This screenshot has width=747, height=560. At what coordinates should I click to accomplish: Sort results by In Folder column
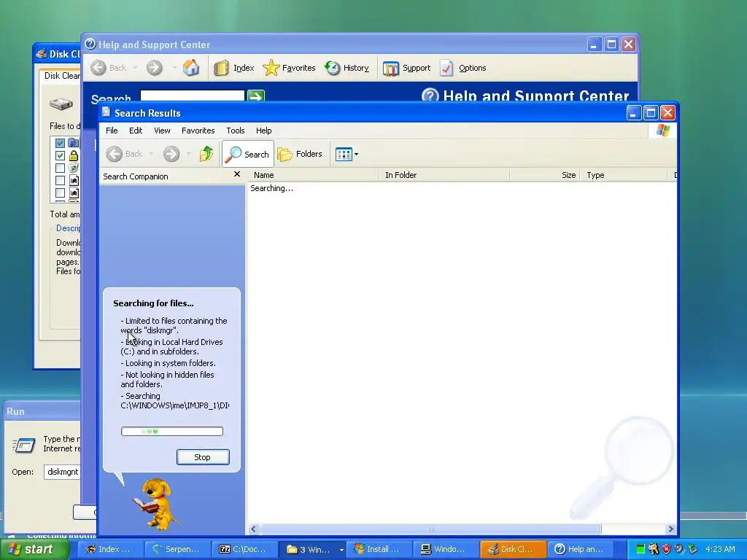pyautogui.click(x=444, y=175)
